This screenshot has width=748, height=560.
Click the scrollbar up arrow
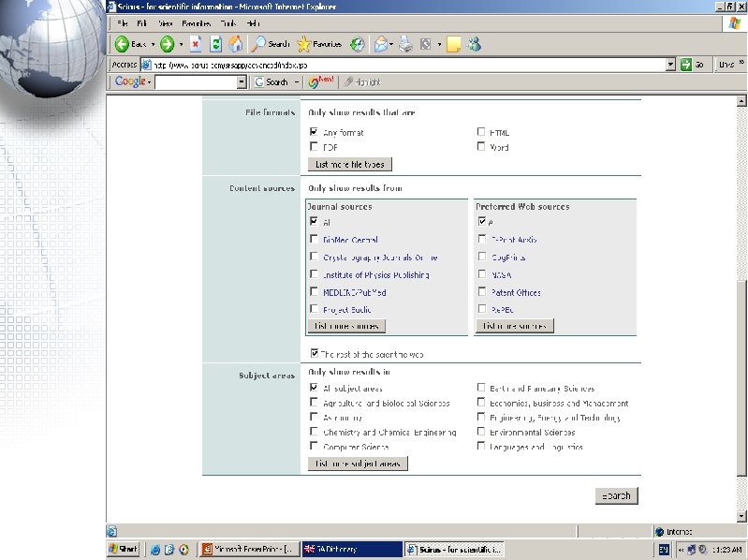pyautogui.click(x=741, y=100)
